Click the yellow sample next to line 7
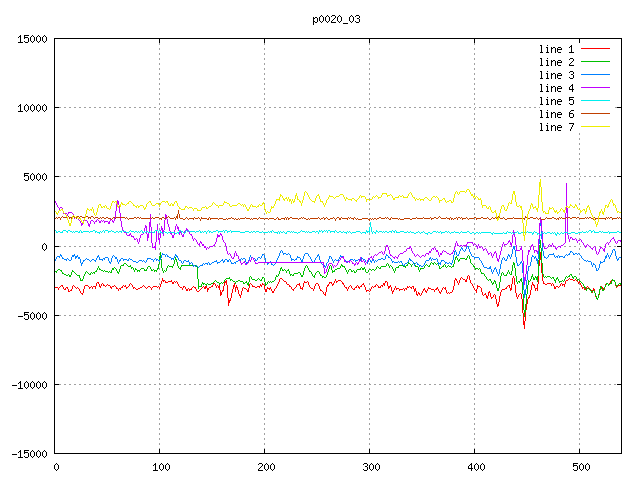640x480 pixels. [596, 127]
